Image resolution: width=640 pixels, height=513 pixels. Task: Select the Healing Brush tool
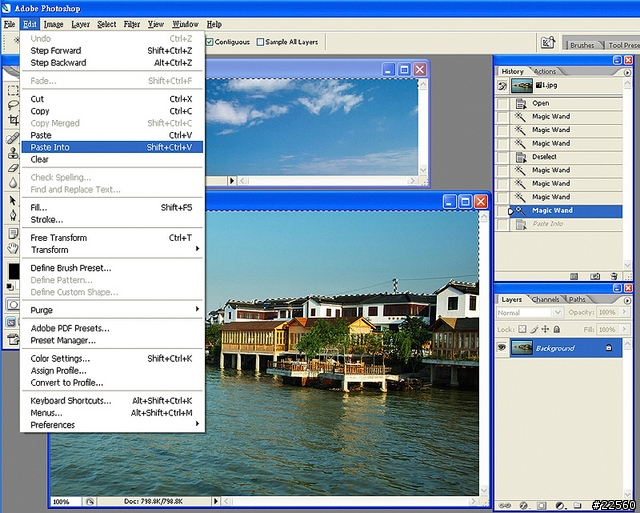pos(13,138)
